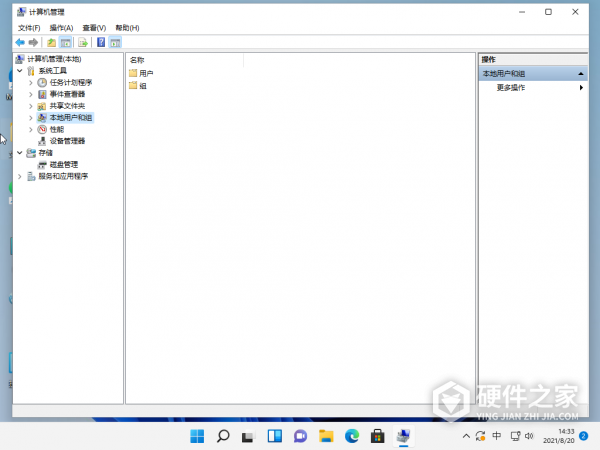The image size is (600, 450).
Task: Open the Help toolbar icon
Action: tap(101, 42)
